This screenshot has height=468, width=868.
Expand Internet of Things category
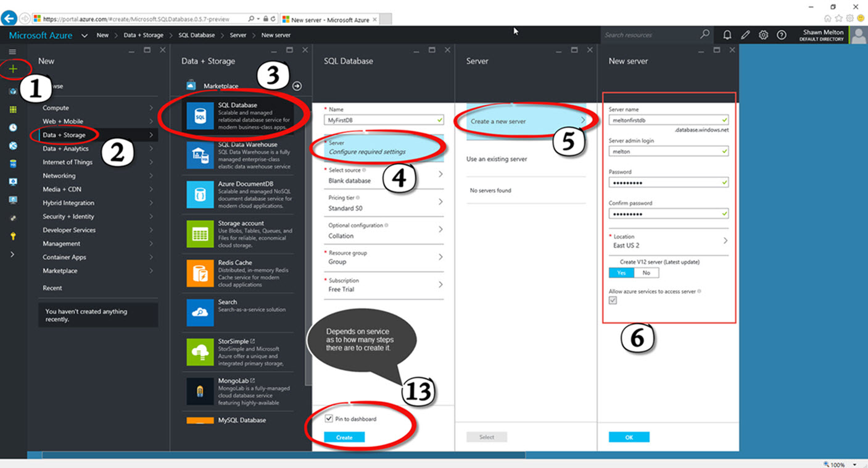pyautogui.click(x=98, y=162)
